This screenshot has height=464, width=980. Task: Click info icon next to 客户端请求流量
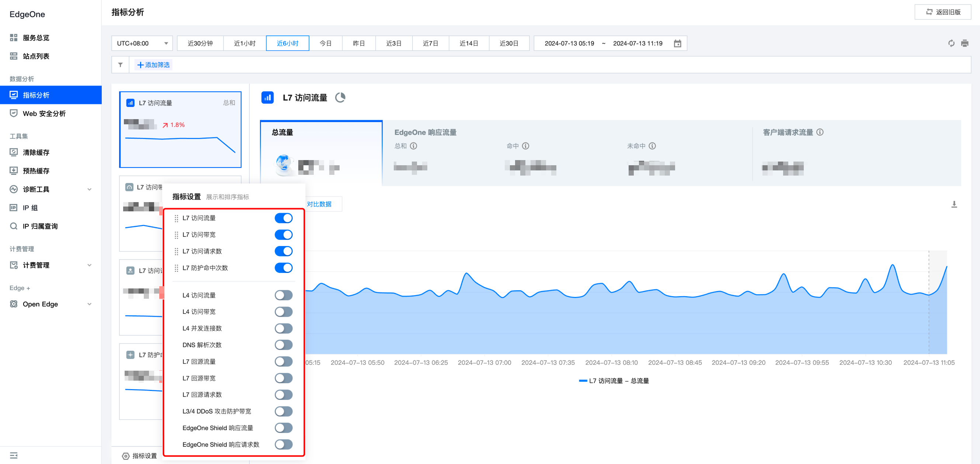coord(820,132)
